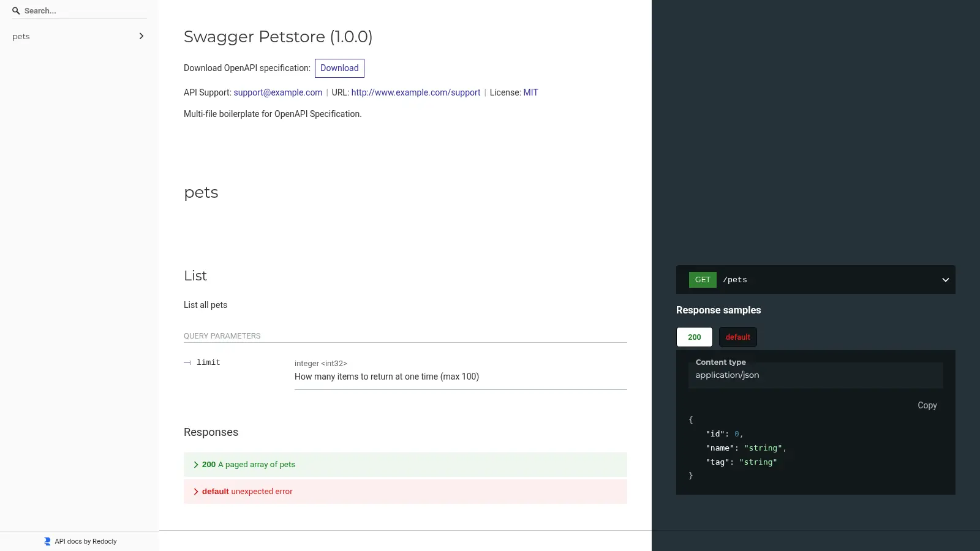Open pets section in sidebar
Image resolution: width=980 pixels, height=551 pixels.
click(x=80, y=36)
